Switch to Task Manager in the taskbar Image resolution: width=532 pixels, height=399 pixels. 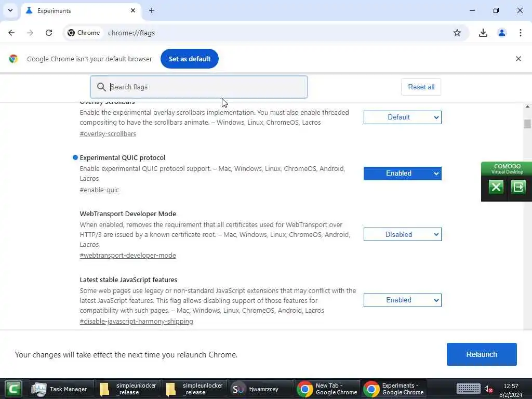pyautogui.click(x=61, y=389)
